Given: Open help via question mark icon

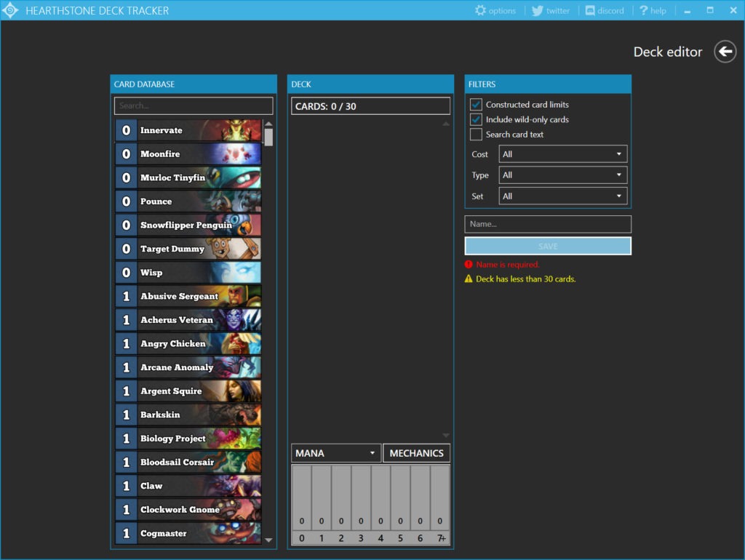Looking at the screenshot, I should [643, 10].
